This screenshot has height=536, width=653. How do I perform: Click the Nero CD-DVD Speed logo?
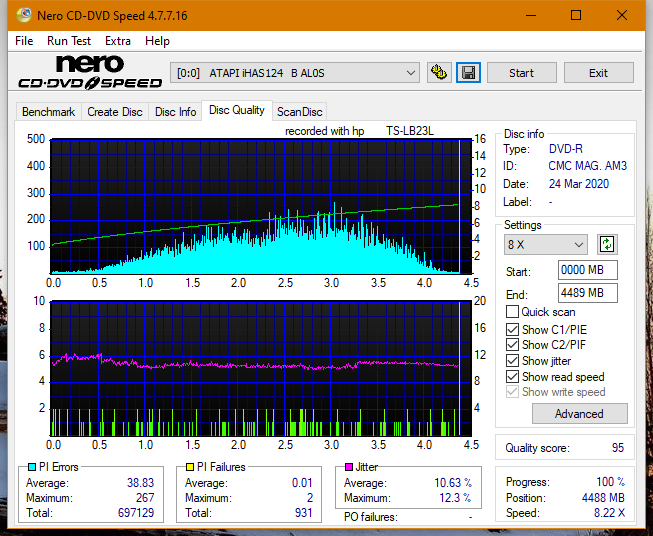(90, 72)
